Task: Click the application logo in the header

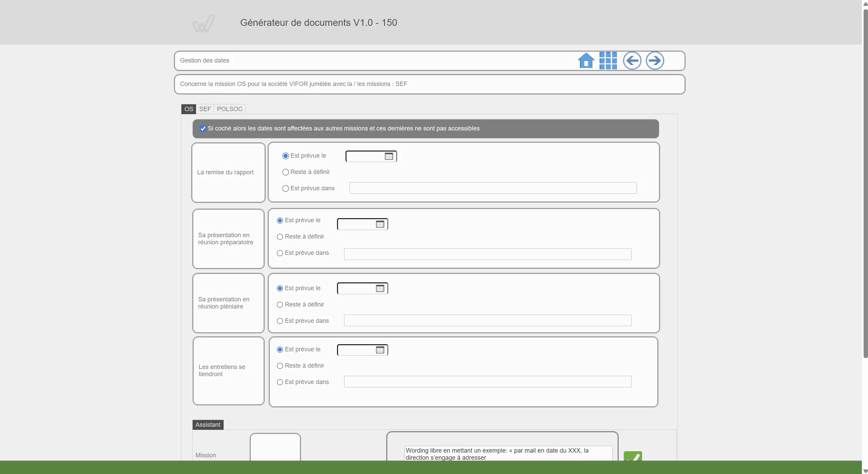Action: [x=203, y=23]
